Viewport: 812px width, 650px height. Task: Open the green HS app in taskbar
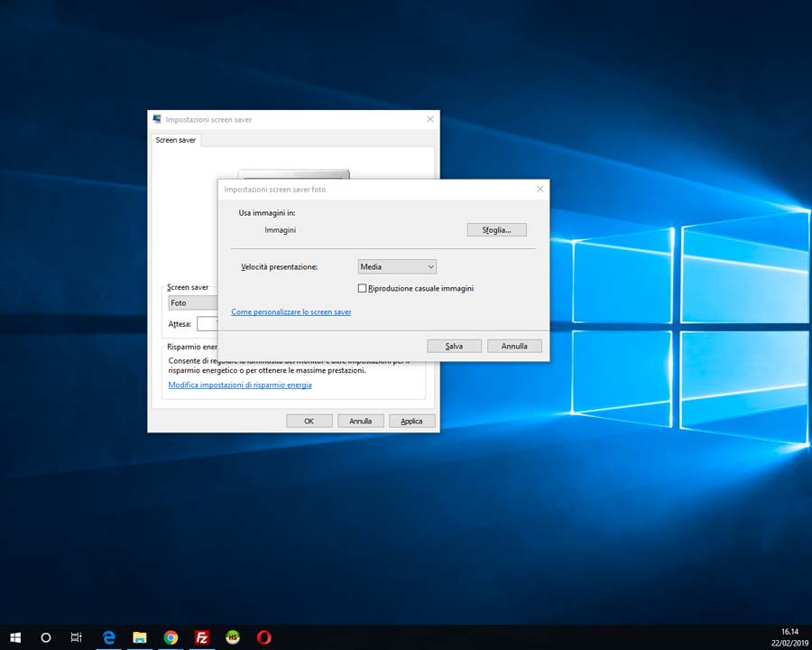pyautogui.click(x=233, y=637)
